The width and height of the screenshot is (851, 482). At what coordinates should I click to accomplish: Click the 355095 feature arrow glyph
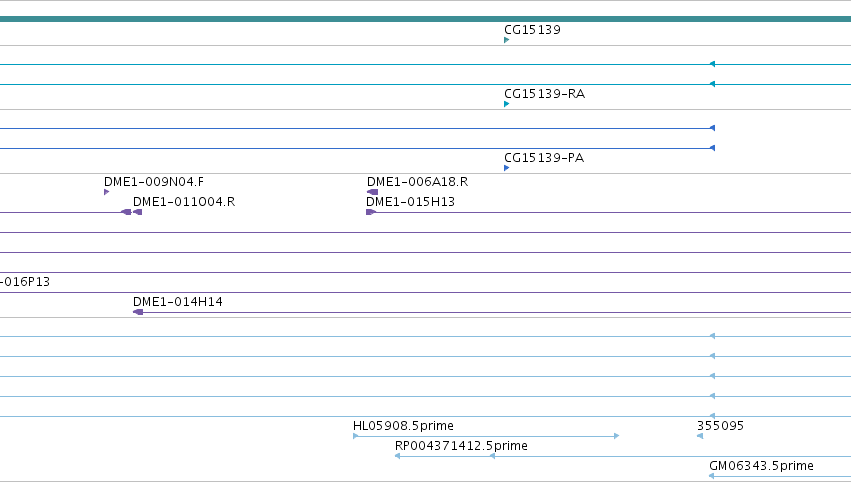pos(700,436)
